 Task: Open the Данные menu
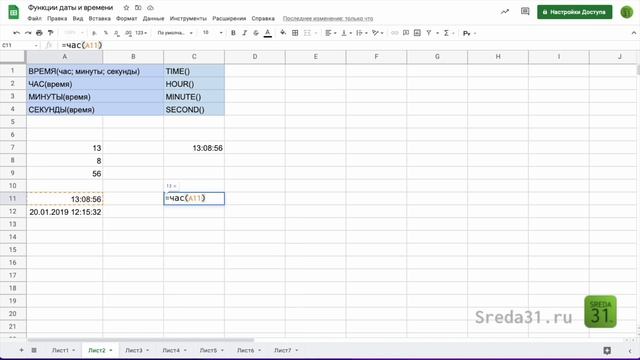153,18
